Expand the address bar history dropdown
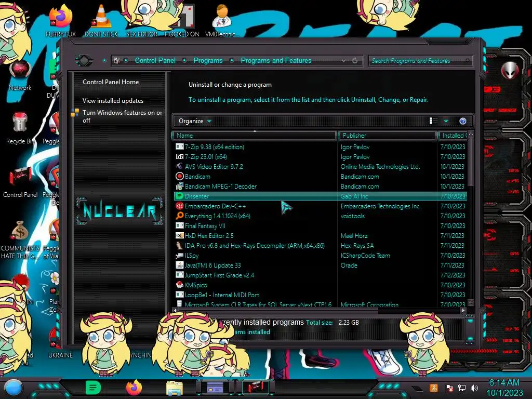 [x=343, y=61]
